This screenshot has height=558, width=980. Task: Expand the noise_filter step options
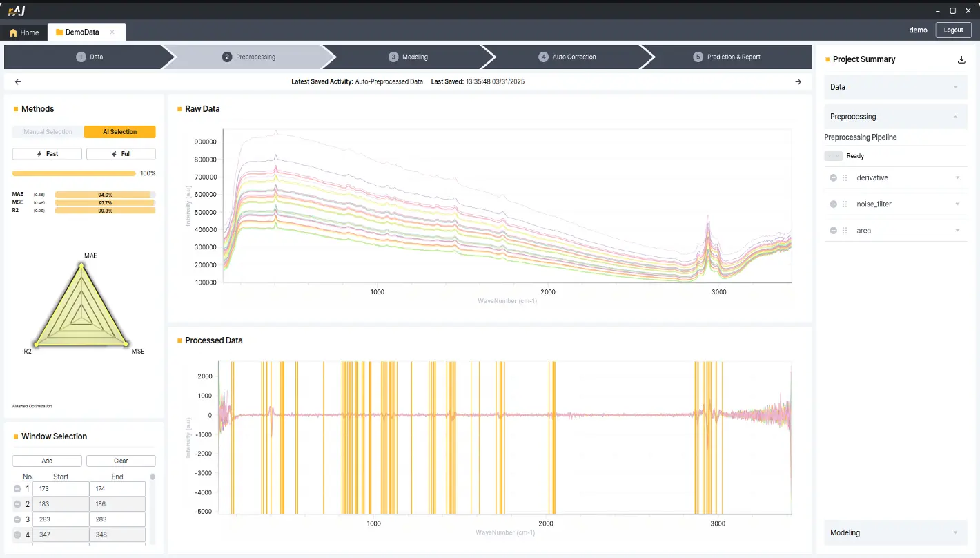point(957,204)
